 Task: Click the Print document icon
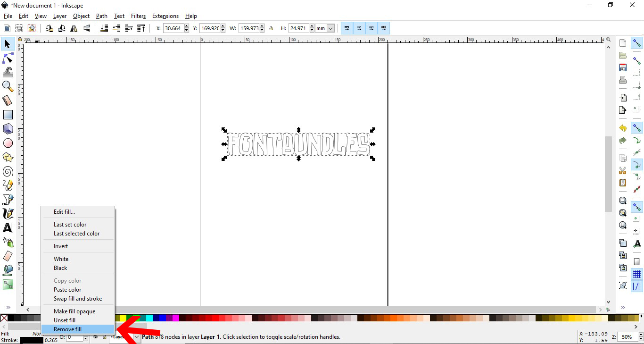pyautogui.click(x=623, y=80)
